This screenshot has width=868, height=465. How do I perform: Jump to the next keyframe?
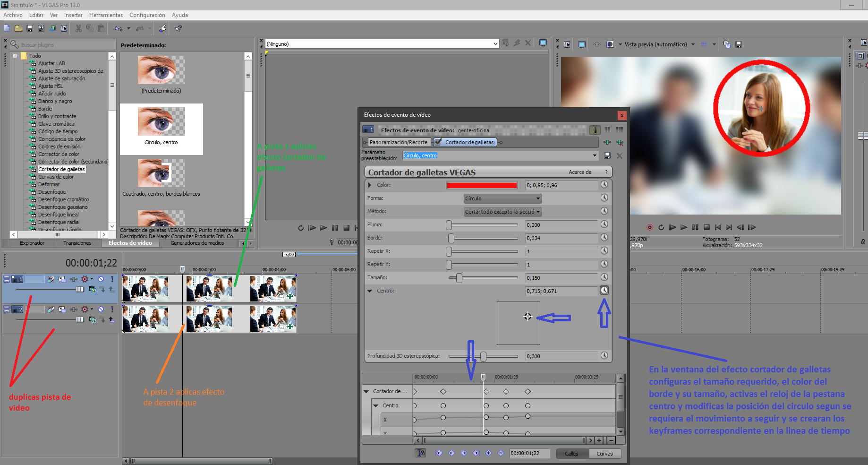pos(464,453)
